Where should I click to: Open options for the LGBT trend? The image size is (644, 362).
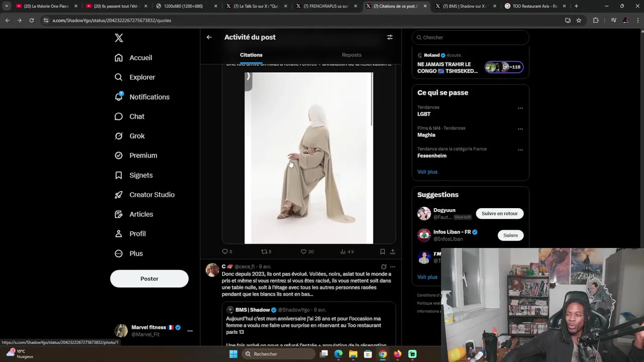pos(520,108)
